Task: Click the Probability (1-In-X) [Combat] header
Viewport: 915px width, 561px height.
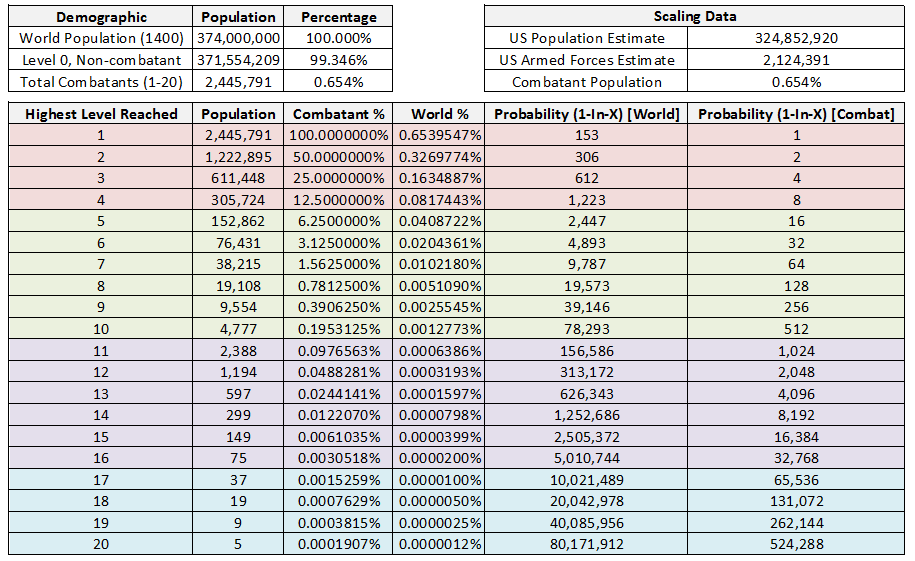Action: [x=796, y=114]
